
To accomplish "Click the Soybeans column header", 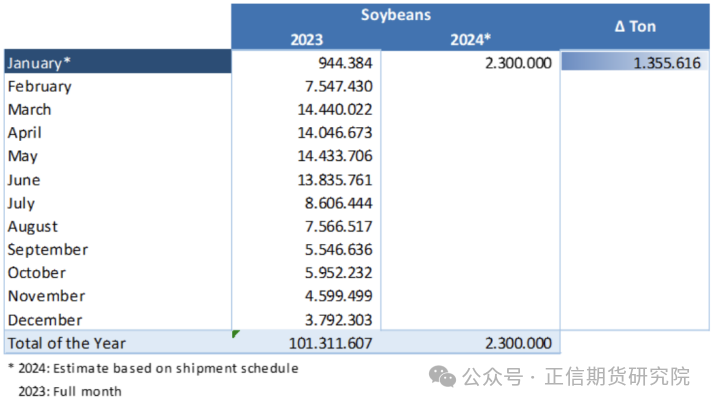I will (x=396, y=15).
